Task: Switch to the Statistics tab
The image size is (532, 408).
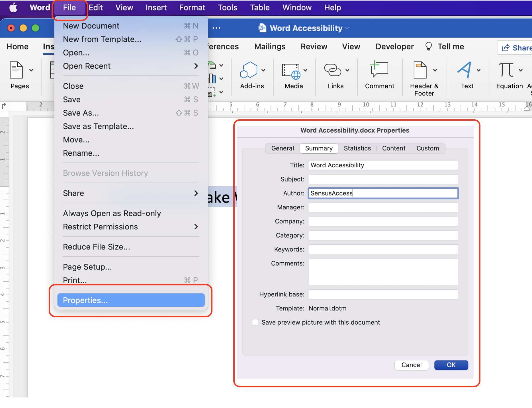Action: 357,148
